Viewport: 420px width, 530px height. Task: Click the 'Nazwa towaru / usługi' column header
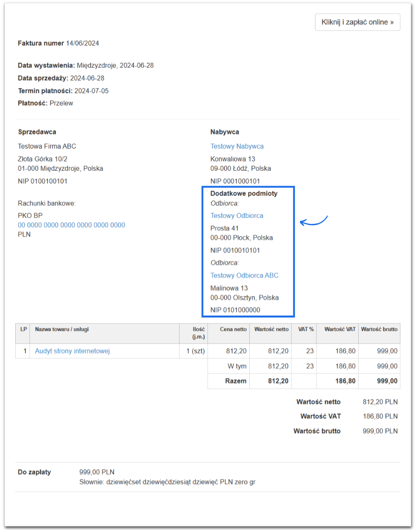point(62,329)
